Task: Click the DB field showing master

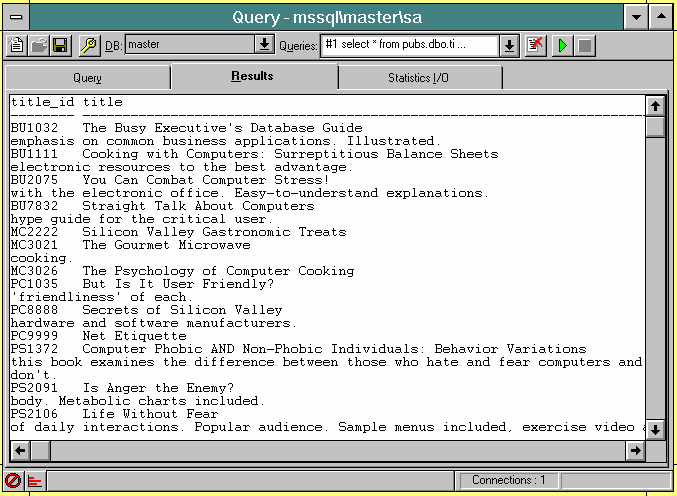Action: coord(190,44)
